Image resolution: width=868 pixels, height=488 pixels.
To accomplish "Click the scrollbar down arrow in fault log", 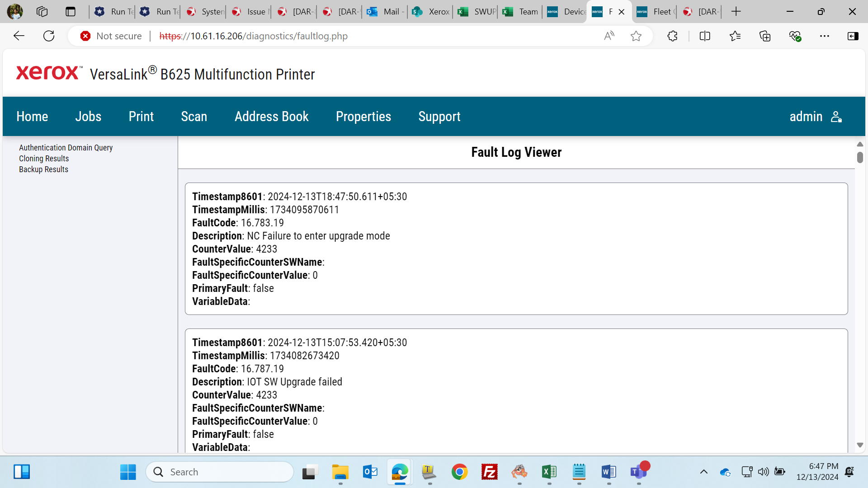I will [860, 446].
